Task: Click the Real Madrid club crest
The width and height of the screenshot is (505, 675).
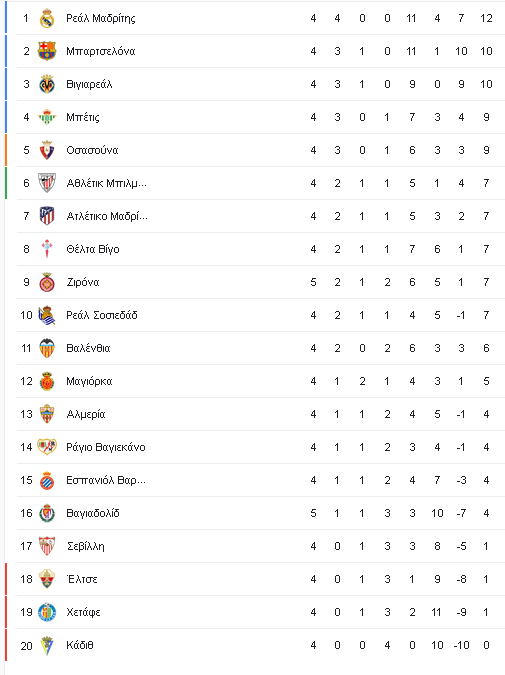Action: 46,18
